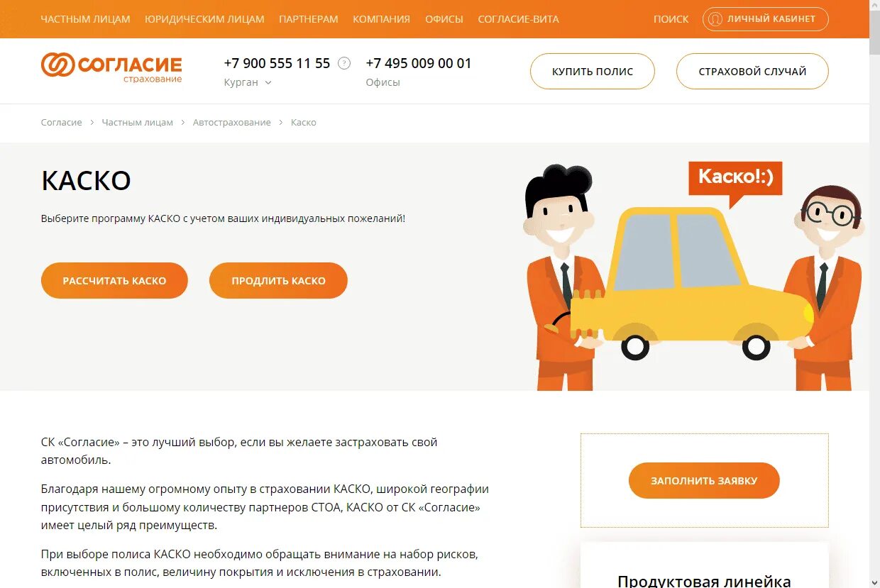
Task: Click the question mark help icon near phone
Action: tap(344, 63)
